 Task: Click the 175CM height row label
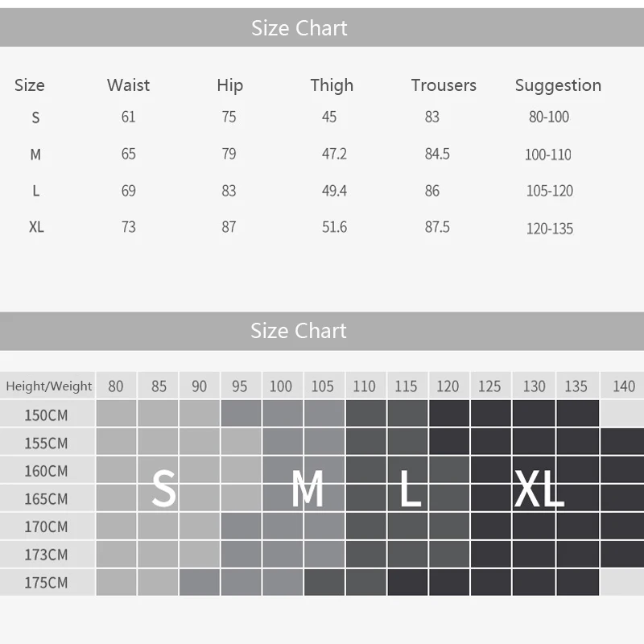coord(46,583)
